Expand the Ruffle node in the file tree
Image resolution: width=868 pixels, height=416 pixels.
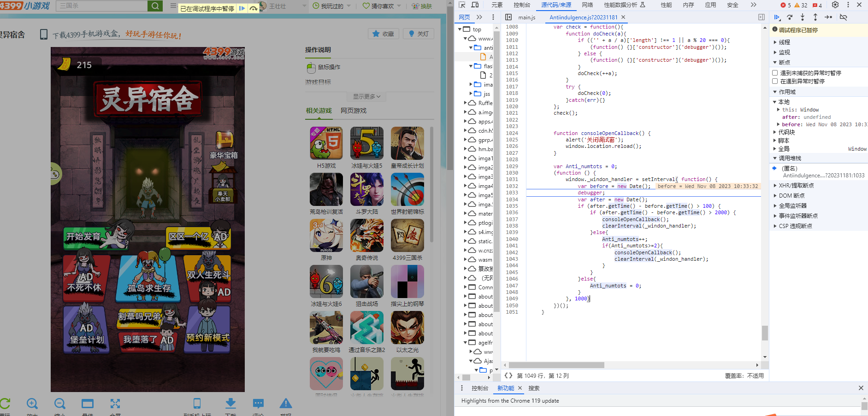[466, 103]
